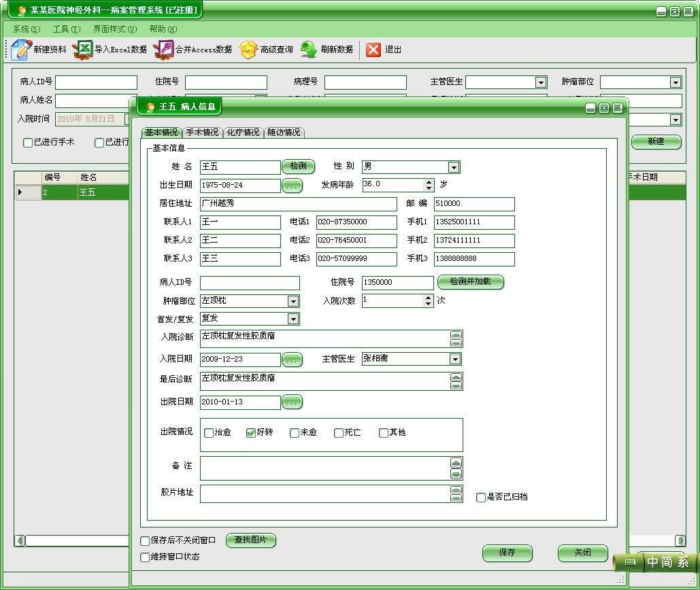
Task: Click the 保存 button
Action: (x=507, y=553)
